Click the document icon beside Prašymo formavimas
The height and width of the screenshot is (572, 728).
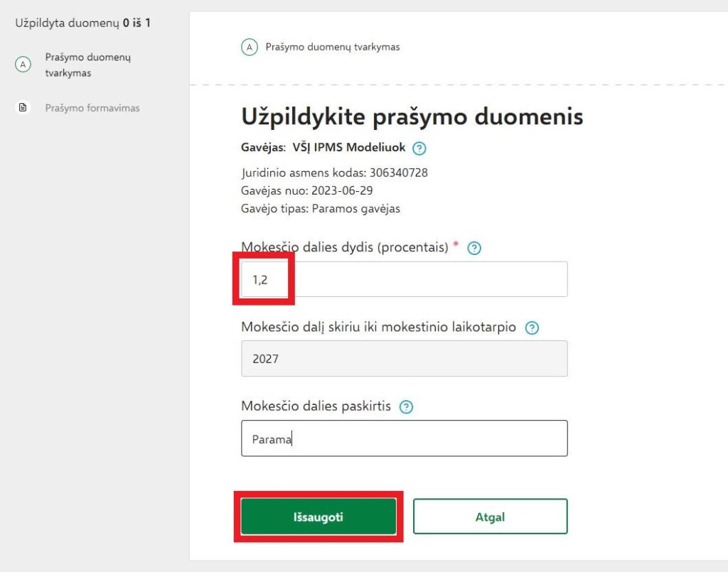point(23,108)
